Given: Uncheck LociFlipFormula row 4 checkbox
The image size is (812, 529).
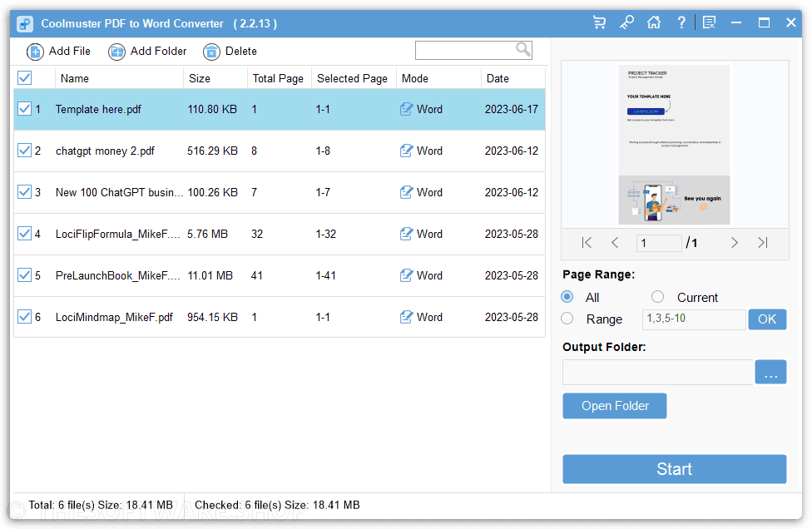Looking at the screenshot, I should (x=24, y=234).
